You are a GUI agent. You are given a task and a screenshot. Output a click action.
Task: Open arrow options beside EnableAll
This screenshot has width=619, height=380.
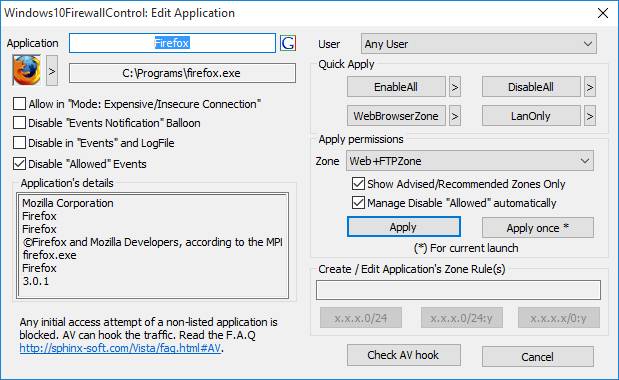455,87
